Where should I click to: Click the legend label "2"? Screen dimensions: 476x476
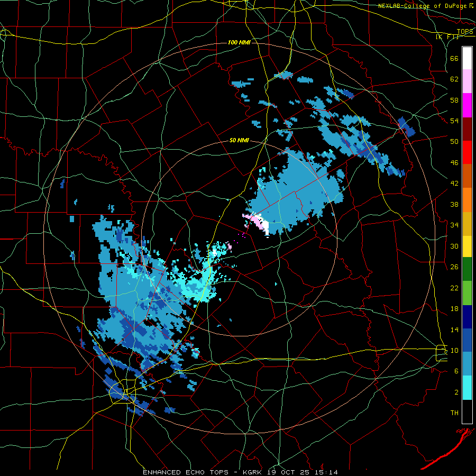point(456,392)
